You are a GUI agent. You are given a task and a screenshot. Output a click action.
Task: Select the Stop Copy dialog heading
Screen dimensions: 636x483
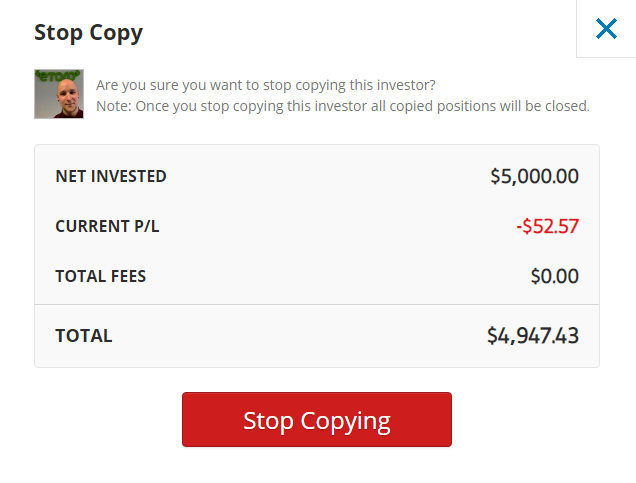(x=88, y=32)
